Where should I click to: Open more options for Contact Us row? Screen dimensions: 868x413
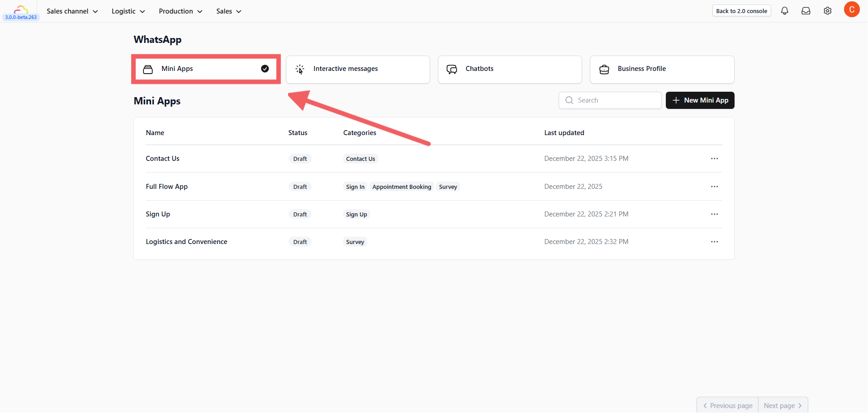pos(715,159)
